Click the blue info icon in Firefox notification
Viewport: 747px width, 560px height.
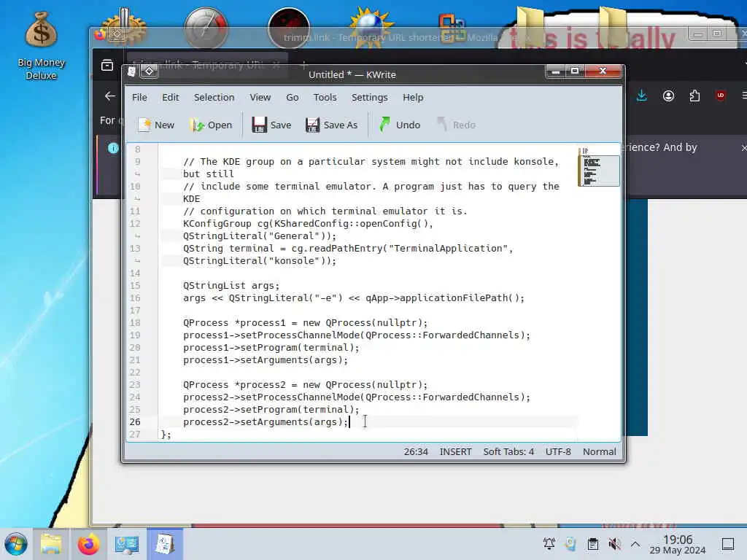click(113, 148)
